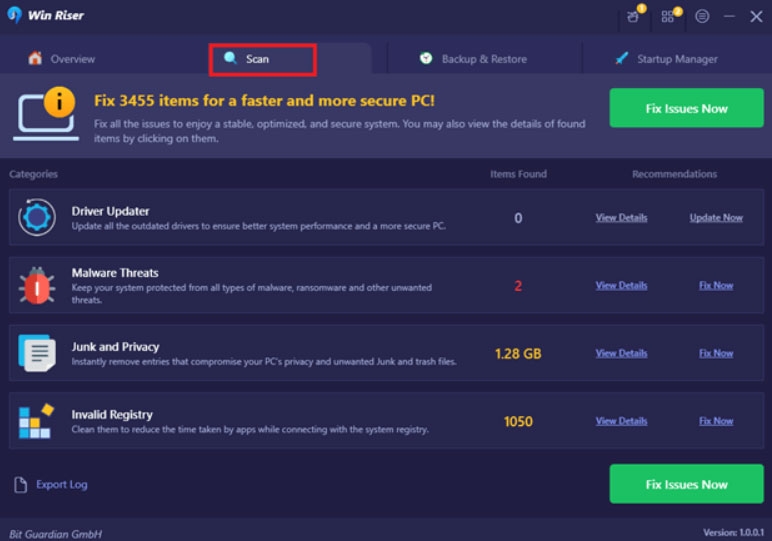The width and height of the screenshot is (772, 541).
Task: Click the Win Riser logo icon
Action: [x=15, y=15]
